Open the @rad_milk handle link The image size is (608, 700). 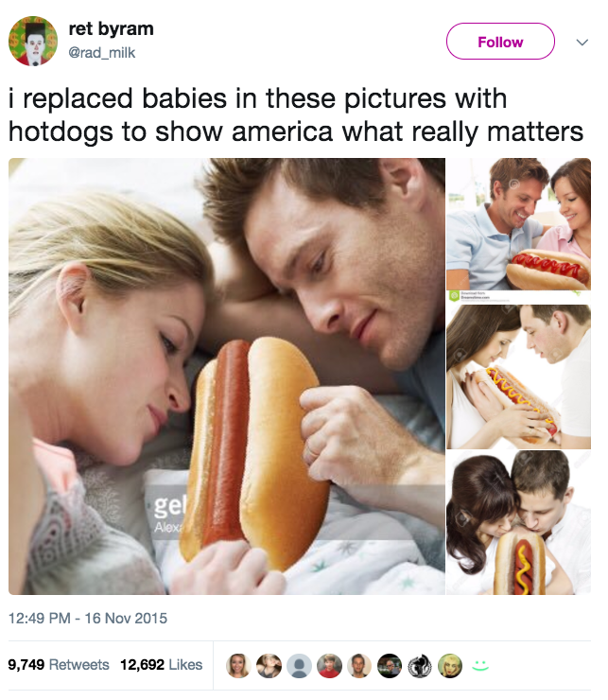[102, 53]
